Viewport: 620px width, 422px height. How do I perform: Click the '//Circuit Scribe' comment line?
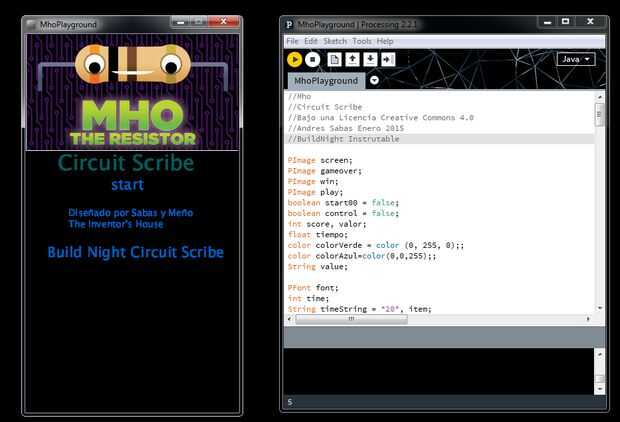pos(325,107)
